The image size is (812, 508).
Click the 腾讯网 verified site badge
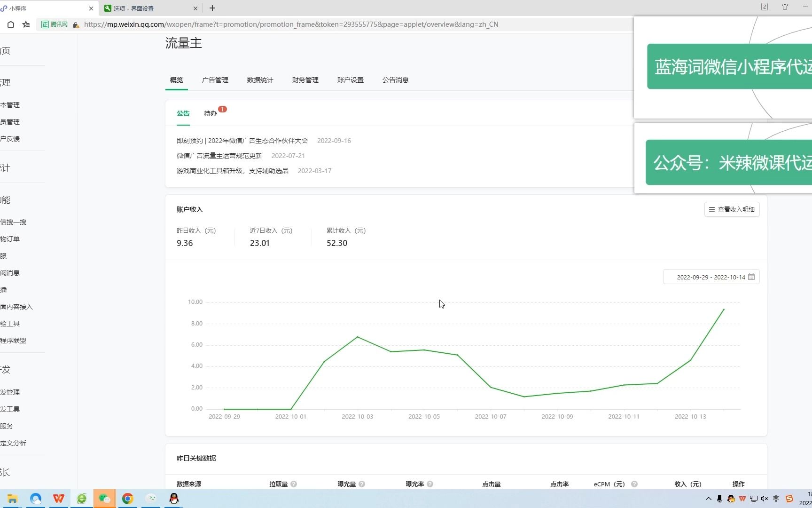[55, 24]
